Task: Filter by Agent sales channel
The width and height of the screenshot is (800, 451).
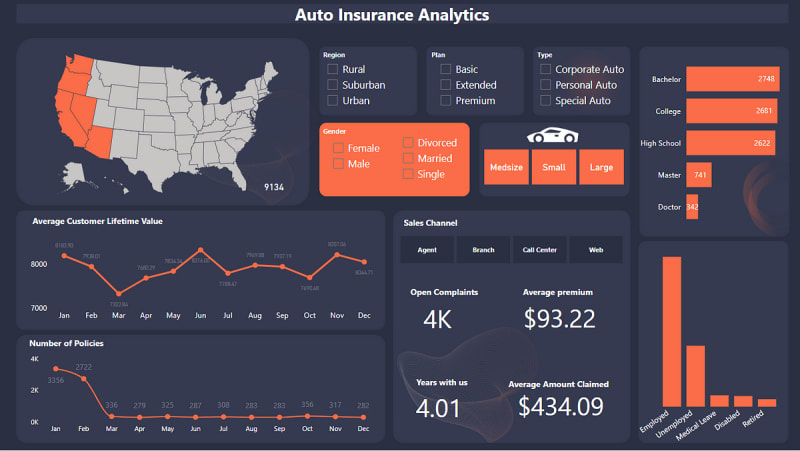Action: point(427,250)
